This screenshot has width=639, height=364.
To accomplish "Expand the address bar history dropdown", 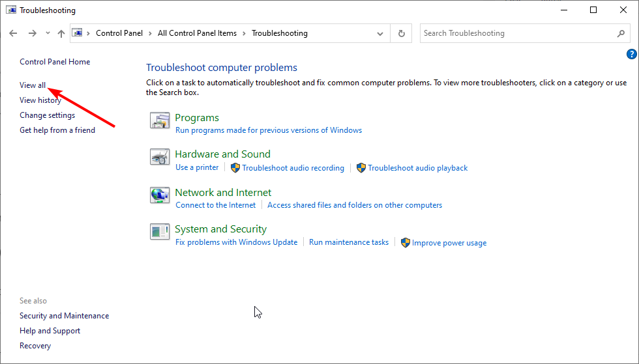I will pos(380,33).
